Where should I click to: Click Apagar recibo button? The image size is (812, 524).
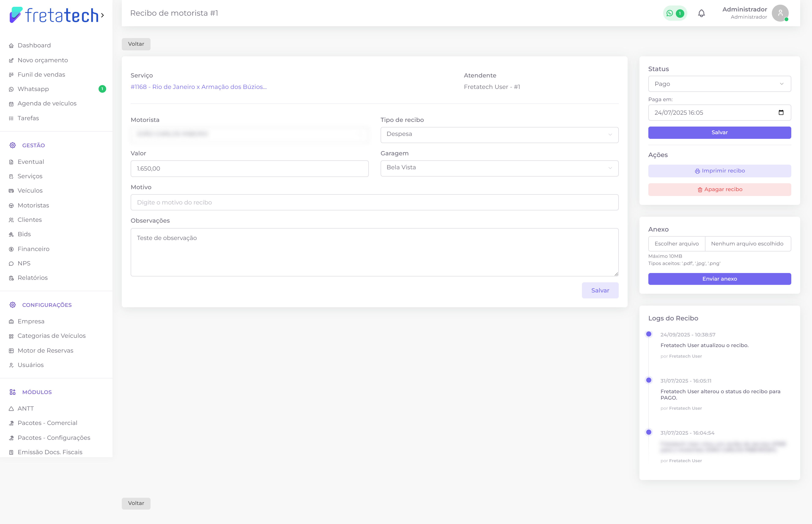coord(720,190)
